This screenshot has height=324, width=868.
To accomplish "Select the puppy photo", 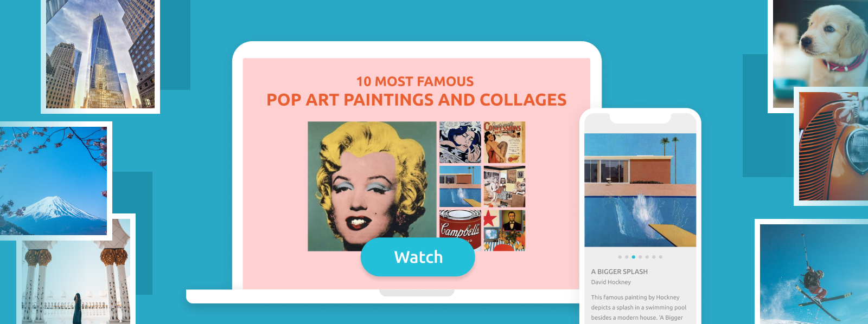I will 820,43.
